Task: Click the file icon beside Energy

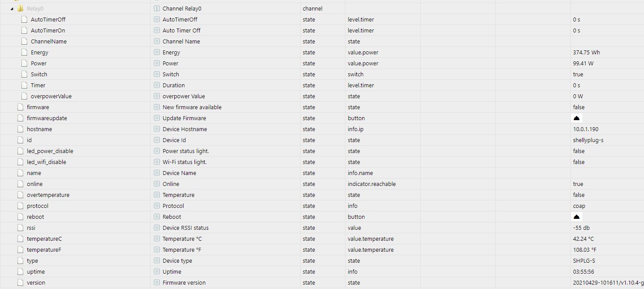Action: coord(25,53)
